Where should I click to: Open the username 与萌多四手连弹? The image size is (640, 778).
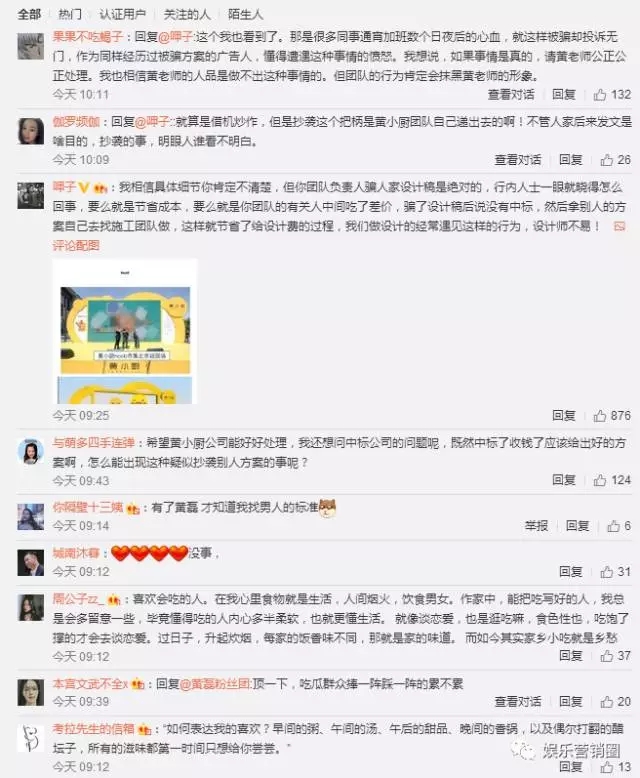click(x=94, y=443)
